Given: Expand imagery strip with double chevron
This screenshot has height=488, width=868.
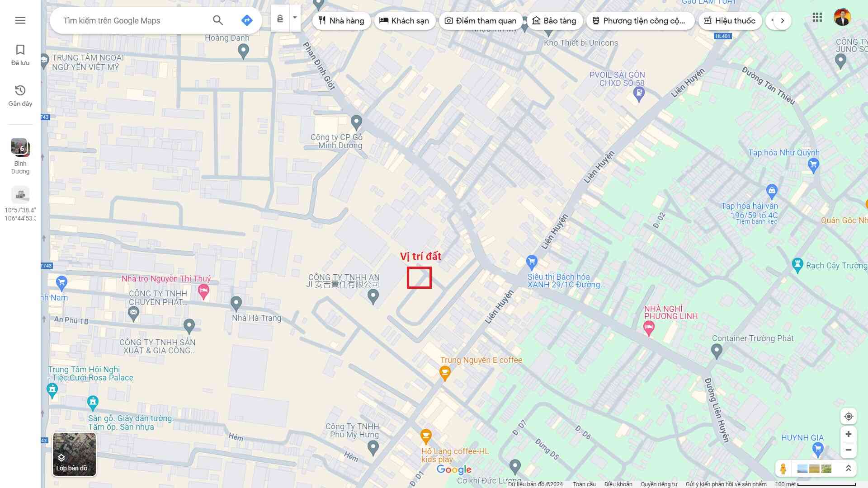Looking at the screenshot, I should coord(848,469).
